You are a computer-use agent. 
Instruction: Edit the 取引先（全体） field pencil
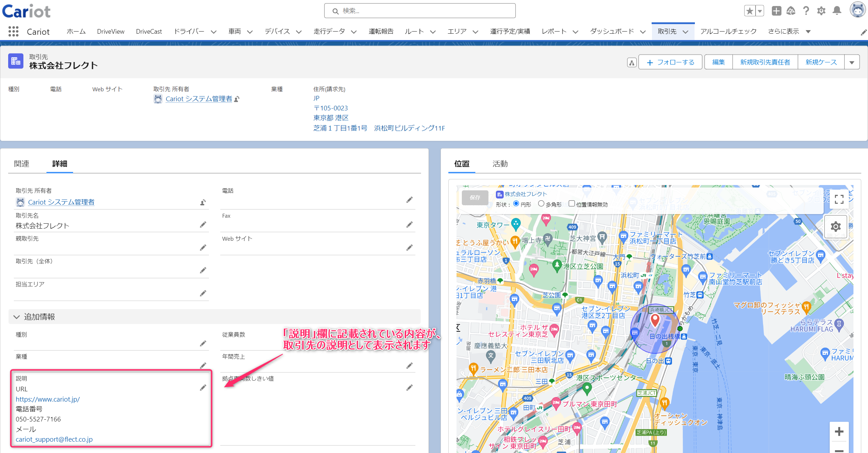203,270
